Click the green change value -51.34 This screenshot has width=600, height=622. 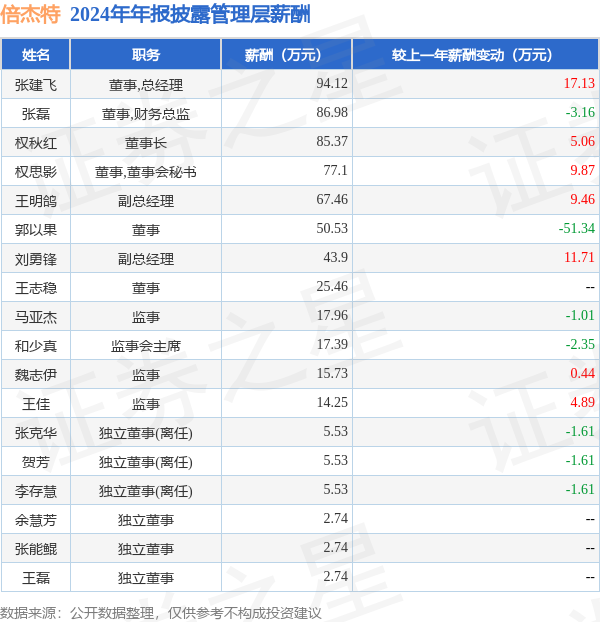pyautogui.click(x=577, y=228)
